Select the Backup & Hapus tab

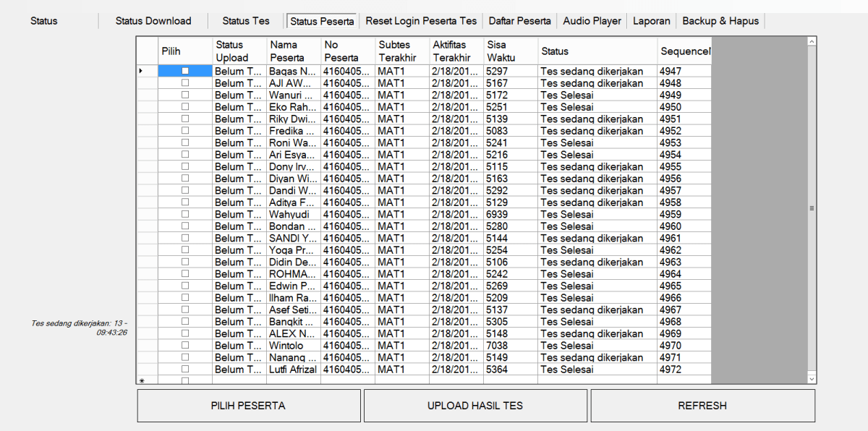(x=720, y=21)
